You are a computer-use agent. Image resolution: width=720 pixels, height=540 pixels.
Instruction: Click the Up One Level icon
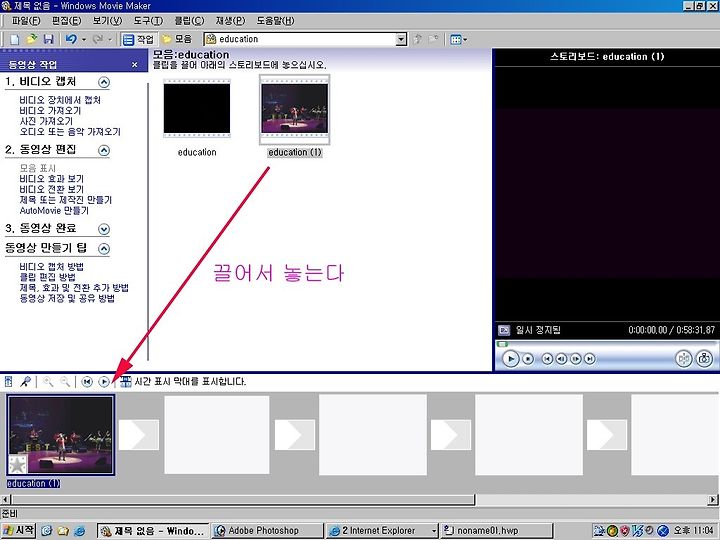[x=417, y=39]
